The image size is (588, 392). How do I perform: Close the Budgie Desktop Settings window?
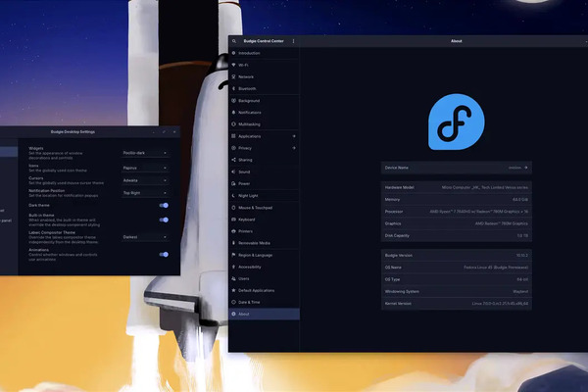point(174,132)
